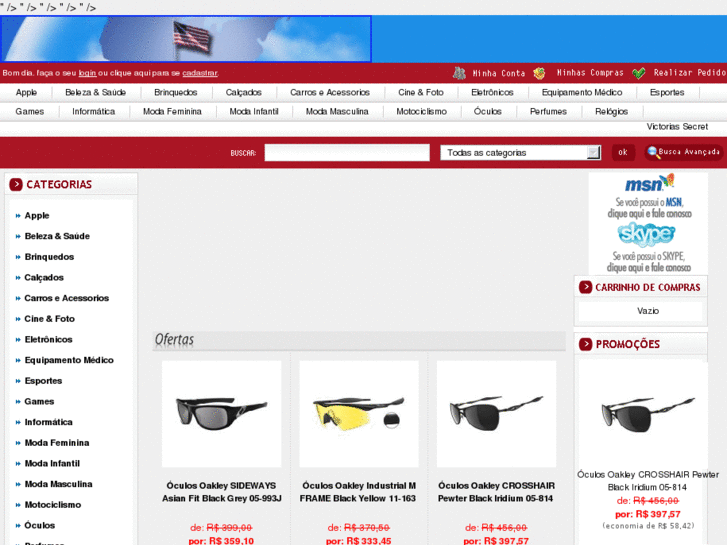Select Apple in the top menu

click(26, 92)
